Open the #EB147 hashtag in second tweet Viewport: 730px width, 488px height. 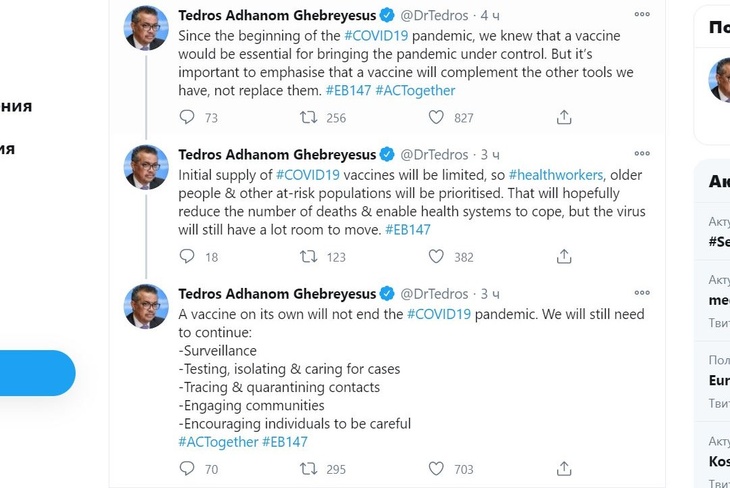[x=408, y=229]
